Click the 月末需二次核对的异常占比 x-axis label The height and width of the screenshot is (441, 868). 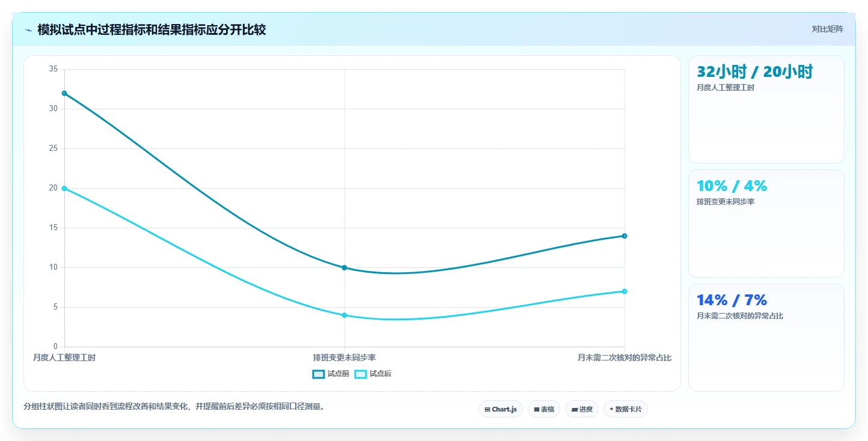tap(625, 357)
